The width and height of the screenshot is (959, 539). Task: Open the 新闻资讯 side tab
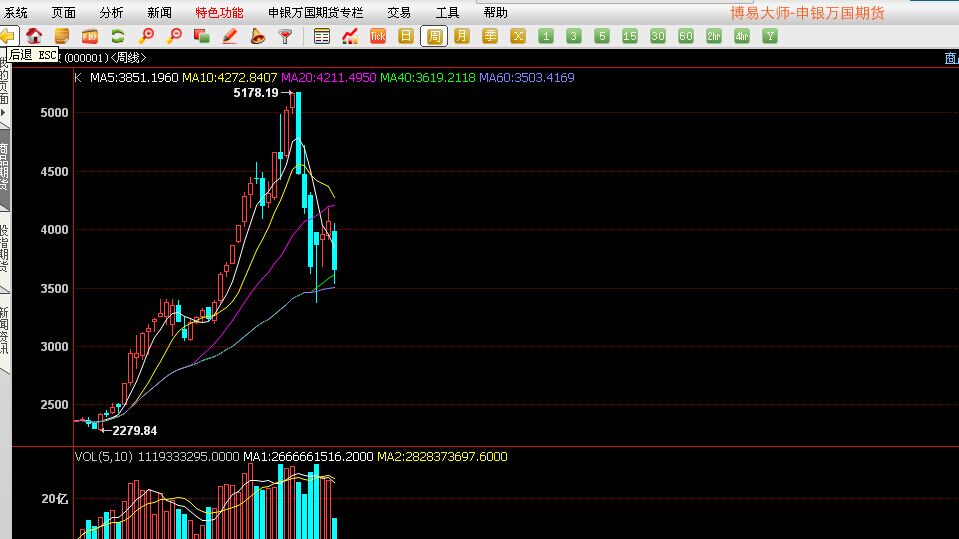point(5,330)
